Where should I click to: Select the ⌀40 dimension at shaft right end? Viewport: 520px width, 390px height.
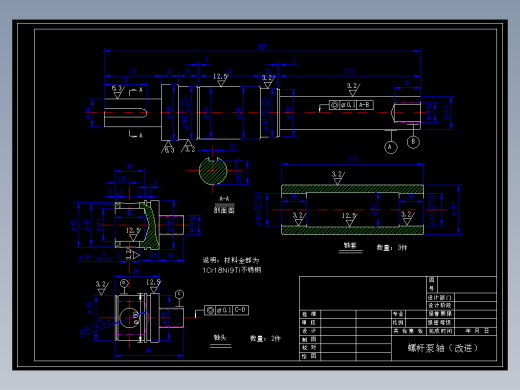coord(446,113)
